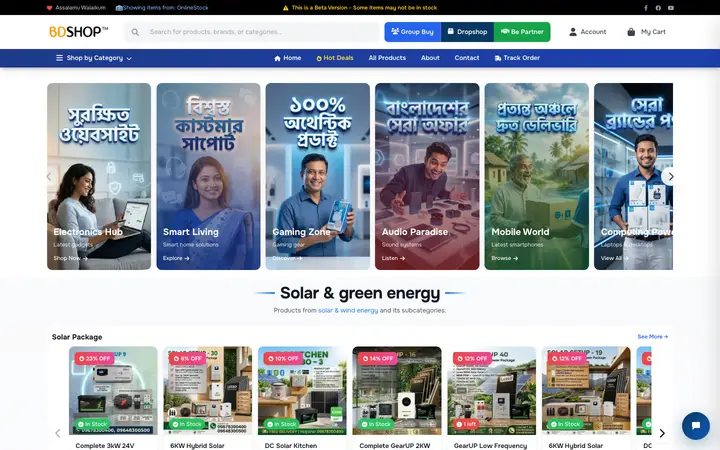
Task: Click Explore on Smart Living card
Action: coord(176,258)
